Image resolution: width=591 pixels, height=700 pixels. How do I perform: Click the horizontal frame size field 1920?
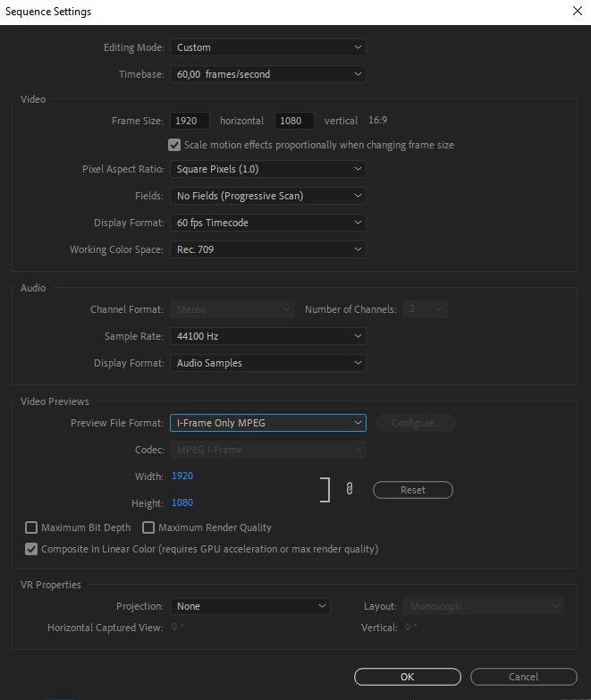click(190, 121)
